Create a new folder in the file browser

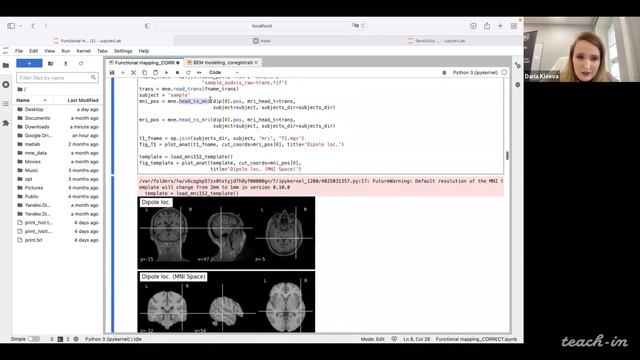[x=51, y=64]
